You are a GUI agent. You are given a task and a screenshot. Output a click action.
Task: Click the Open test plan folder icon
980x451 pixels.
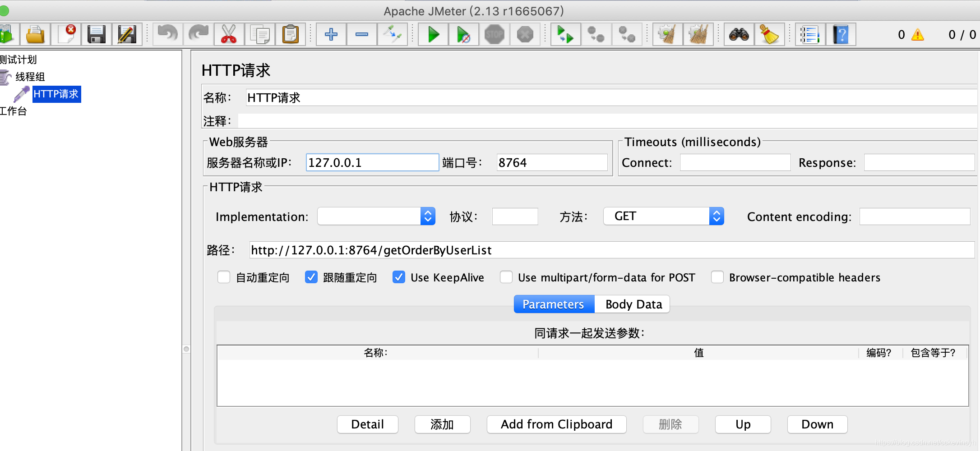tap(35, 34)
